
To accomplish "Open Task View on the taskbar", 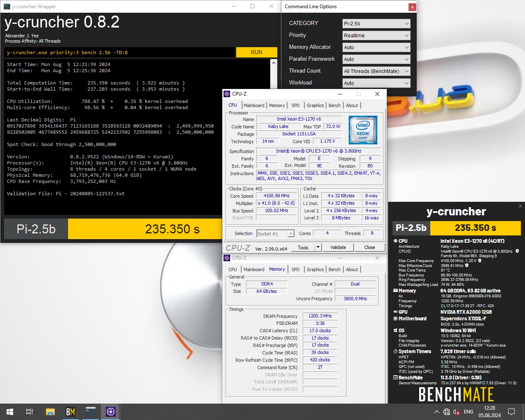I will click(30, 412).
